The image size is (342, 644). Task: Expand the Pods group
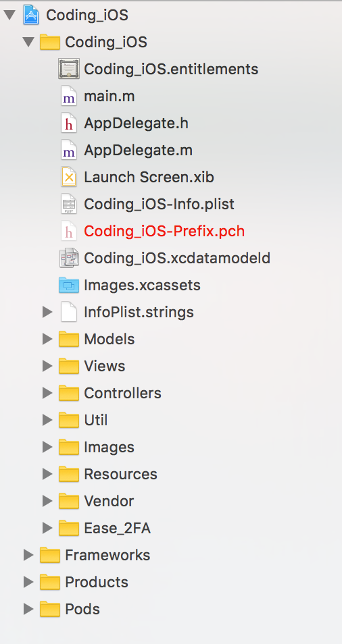click(28, 609)
